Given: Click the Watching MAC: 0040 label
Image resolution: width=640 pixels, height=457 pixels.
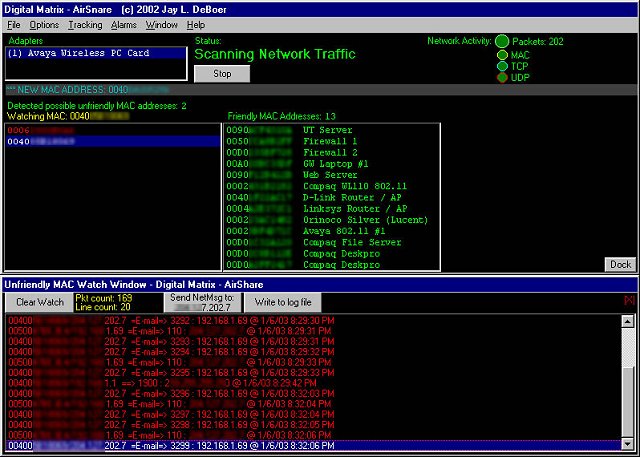Looking at the screenshot, I should pyautogui.click(x=68, y=116).
